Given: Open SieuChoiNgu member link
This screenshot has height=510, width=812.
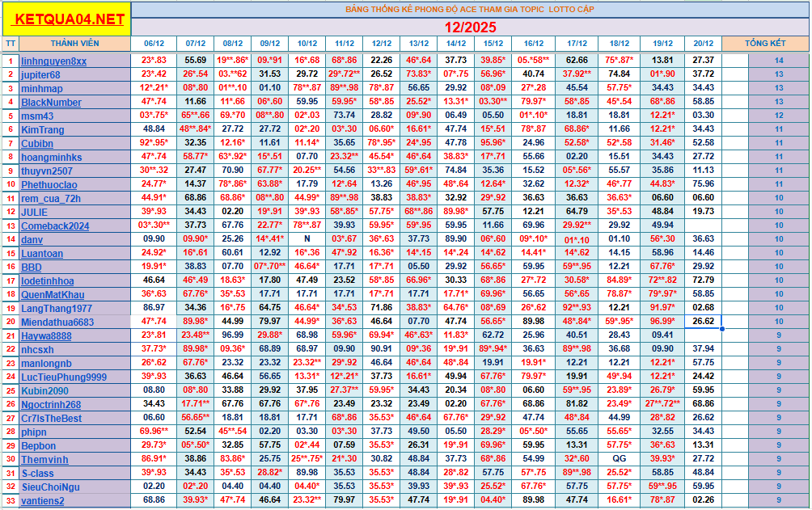Looking at the screenshot, I should tap(50, 487).
